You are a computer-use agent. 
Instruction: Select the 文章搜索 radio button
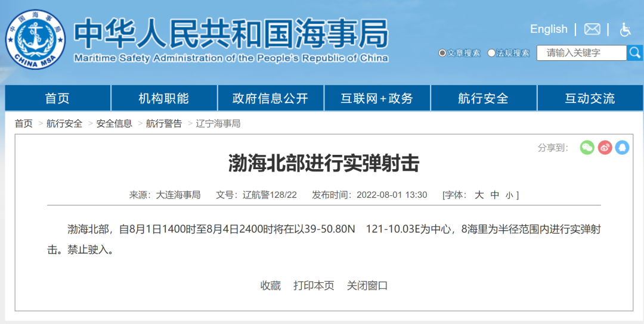click(442, 53)
